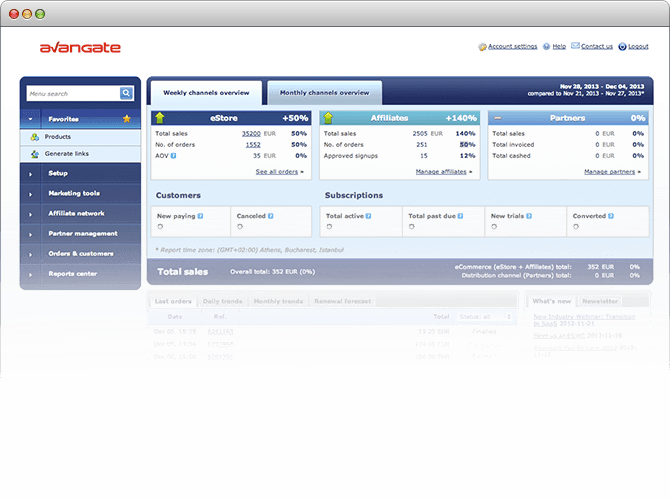The image size is (670, 500).
Task: Click the Partners minus icon
Action: (x=497, y=118)
